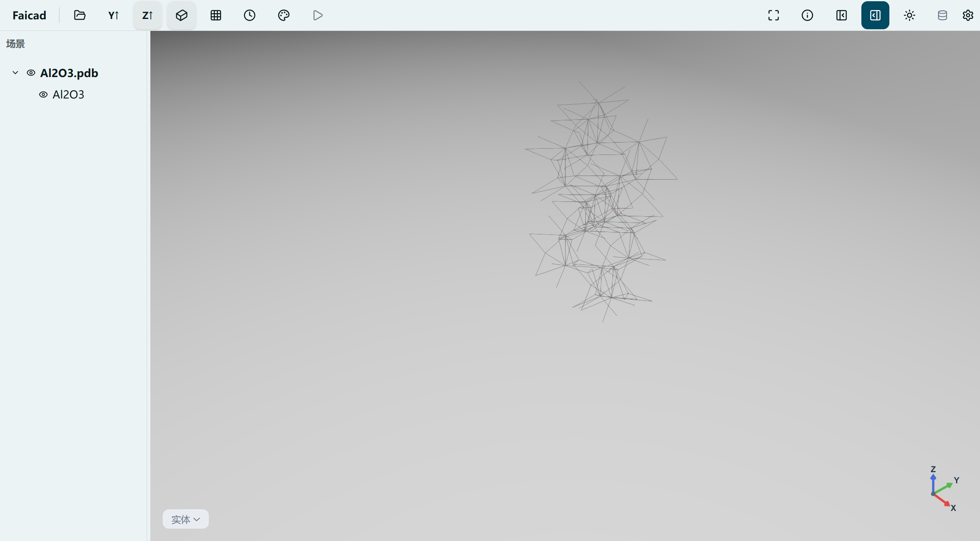The height and width of the screenshot is (541, 980).
Task: Hide the Al2O3 child object eye
Action: tap(43, 94)
